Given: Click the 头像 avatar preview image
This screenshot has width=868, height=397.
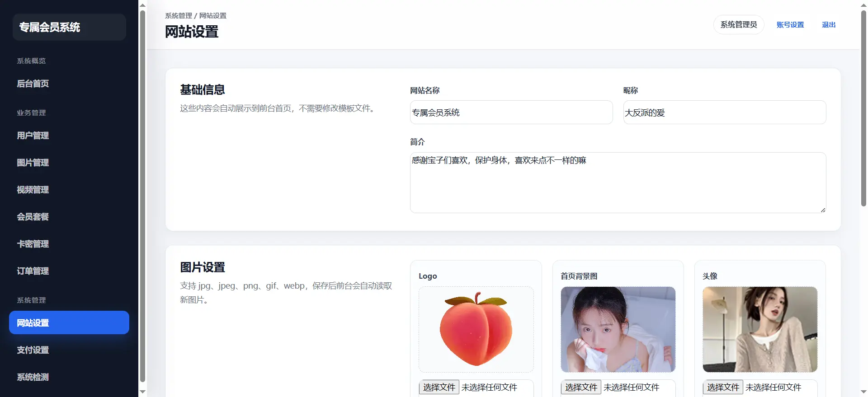Looking at the screenshot, I should [760, 329].
